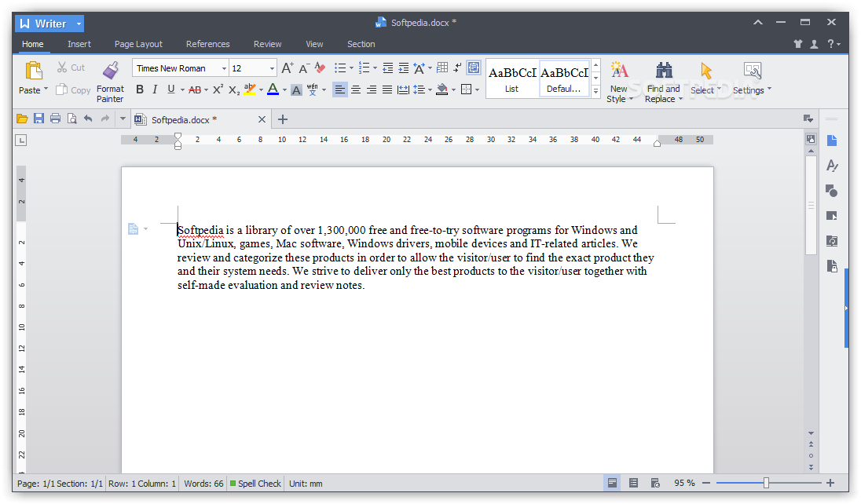Decrease paragraph indent
Viewport: 861px width, 504px height.
click(387, 68)
